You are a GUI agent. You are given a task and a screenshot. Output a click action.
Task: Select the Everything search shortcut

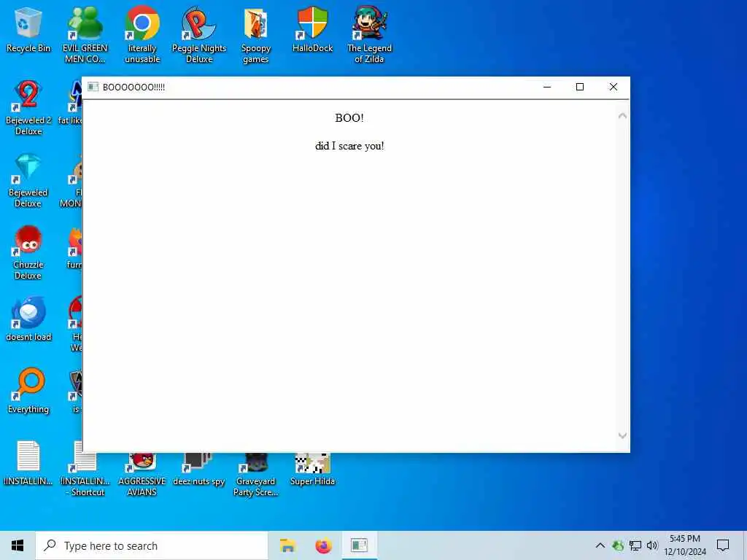(28, 392)
